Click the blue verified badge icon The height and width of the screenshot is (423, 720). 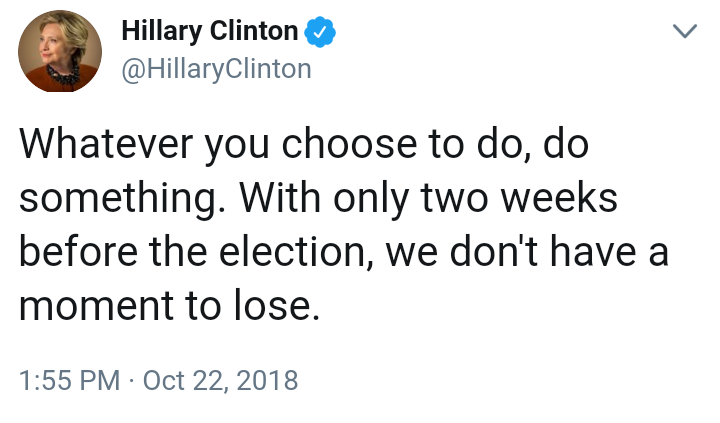(x=321, y=32)
